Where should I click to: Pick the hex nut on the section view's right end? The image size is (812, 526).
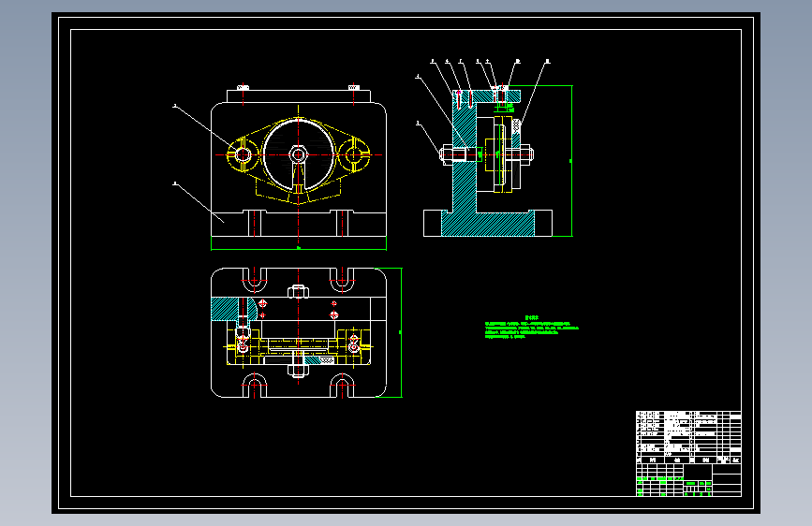527,153
